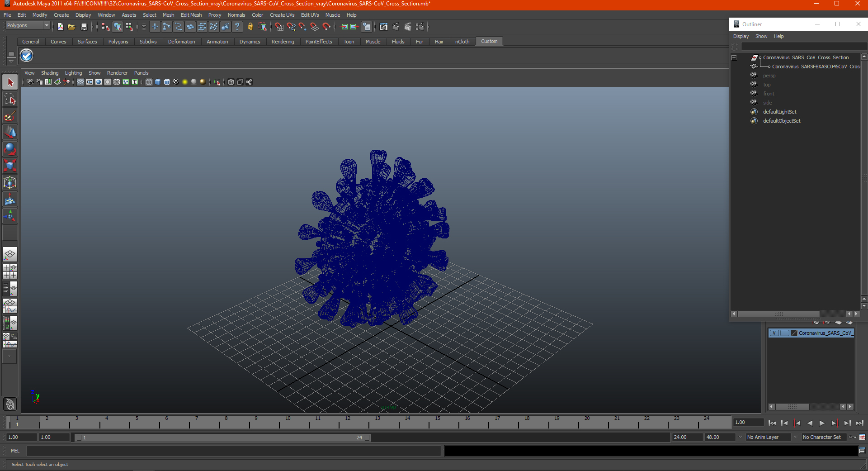Activate the Lasso select tool
The width and height of the screenshot is (868, 471).
(x=10, y=99)
